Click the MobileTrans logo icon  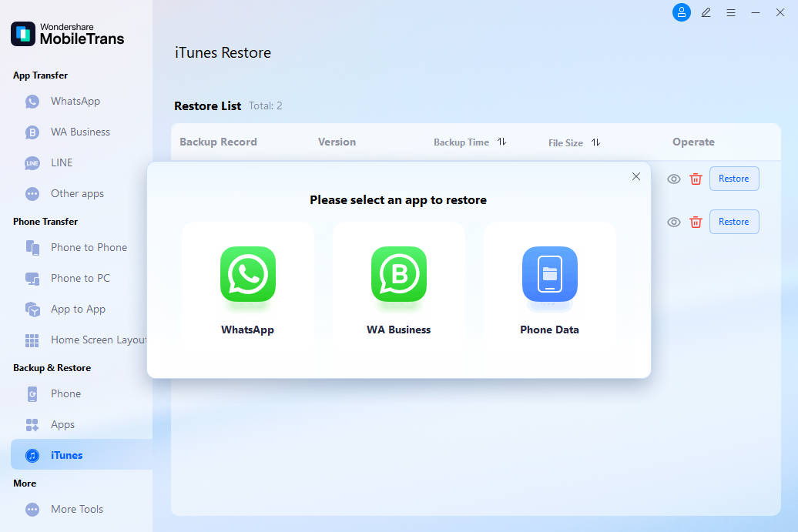pos(23,34)
